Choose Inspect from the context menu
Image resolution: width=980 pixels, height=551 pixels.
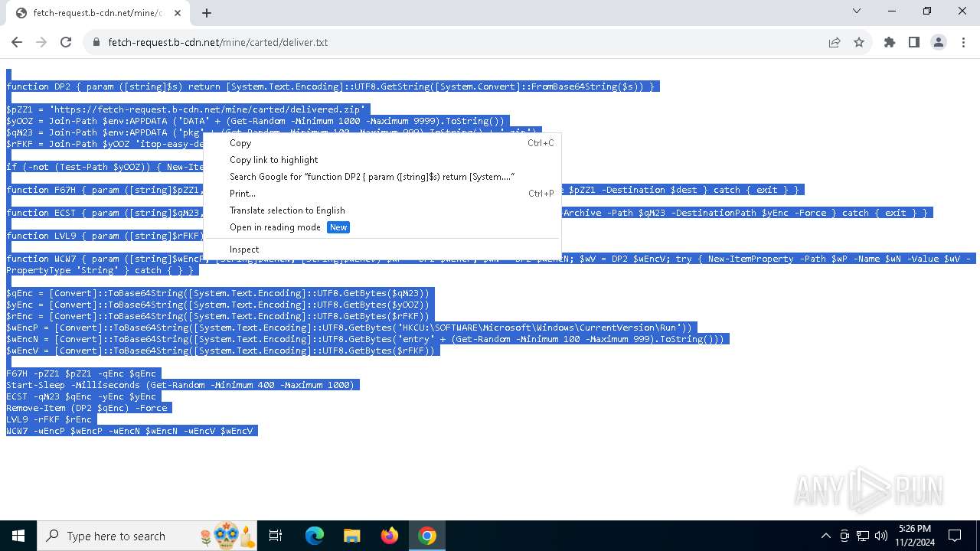(x=382, y=249)
